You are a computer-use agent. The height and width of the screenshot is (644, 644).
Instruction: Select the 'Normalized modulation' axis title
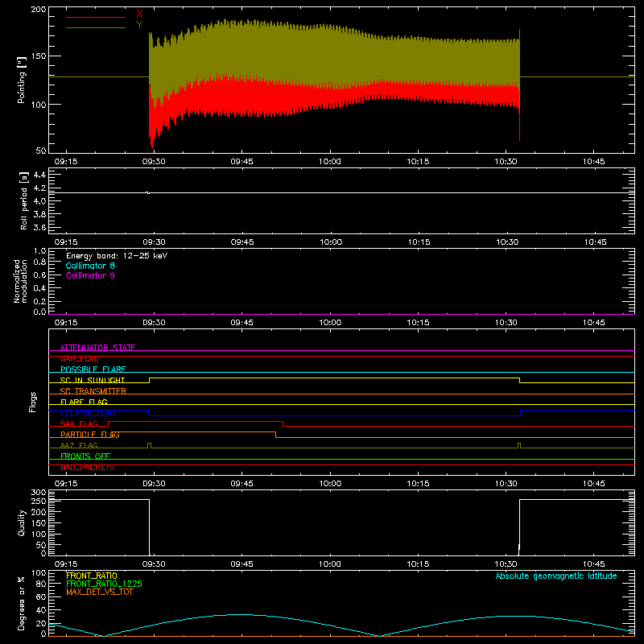coord(20,281)
